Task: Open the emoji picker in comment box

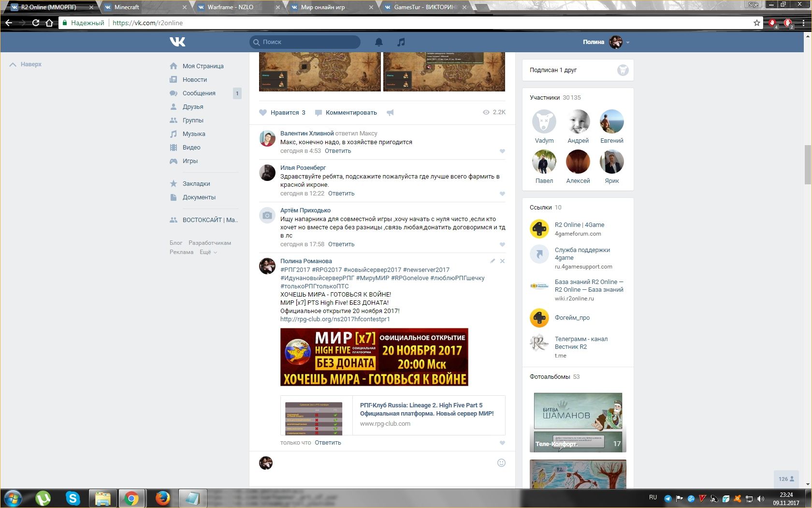Action: coord(501,463)
